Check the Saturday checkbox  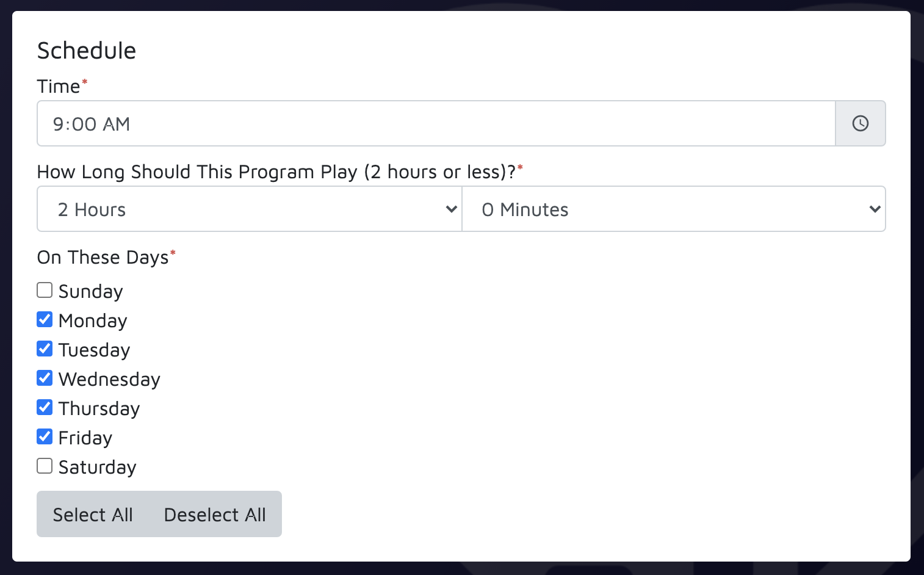pos(45,466)
